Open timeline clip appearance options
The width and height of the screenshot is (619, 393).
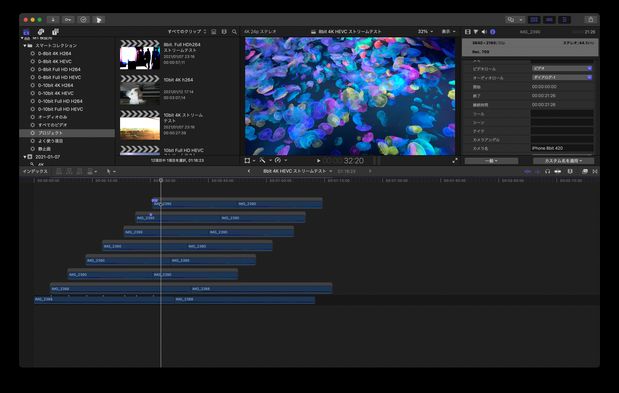coord(570,171)
